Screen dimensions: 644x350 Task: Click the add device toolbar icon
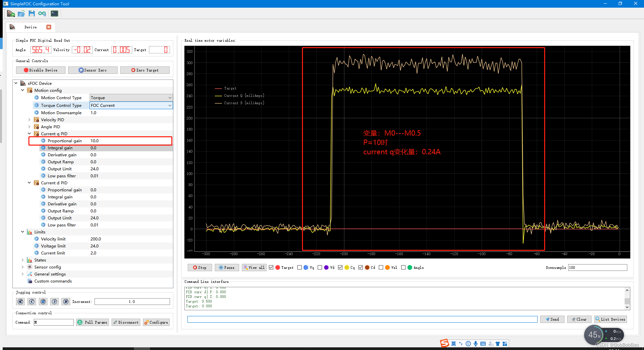(11, 14)
